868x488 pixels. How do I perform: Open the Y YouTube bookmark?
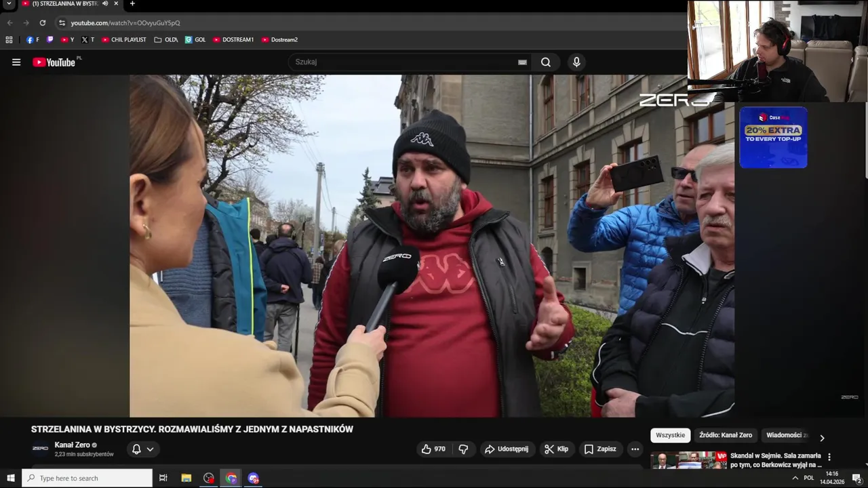(68, 40)
